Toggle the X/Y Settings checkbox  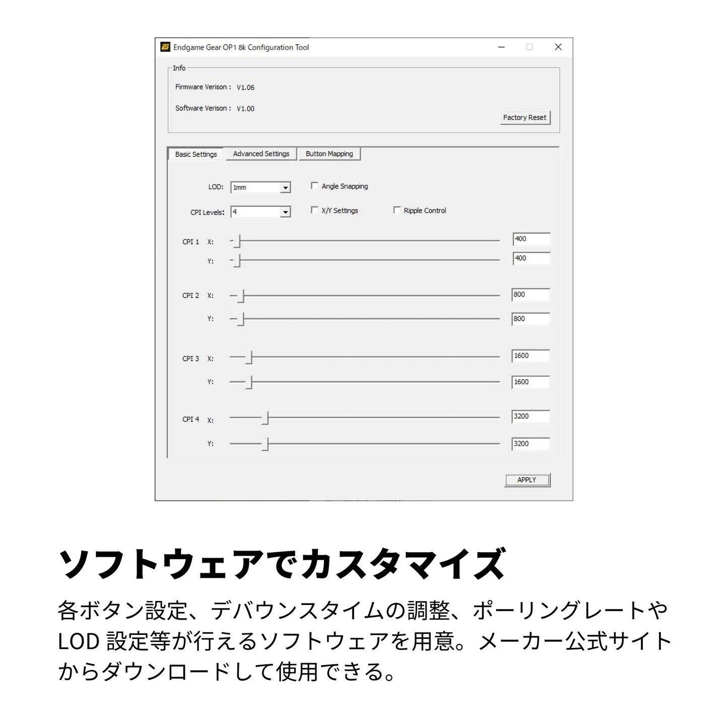(x=315, y=210)
